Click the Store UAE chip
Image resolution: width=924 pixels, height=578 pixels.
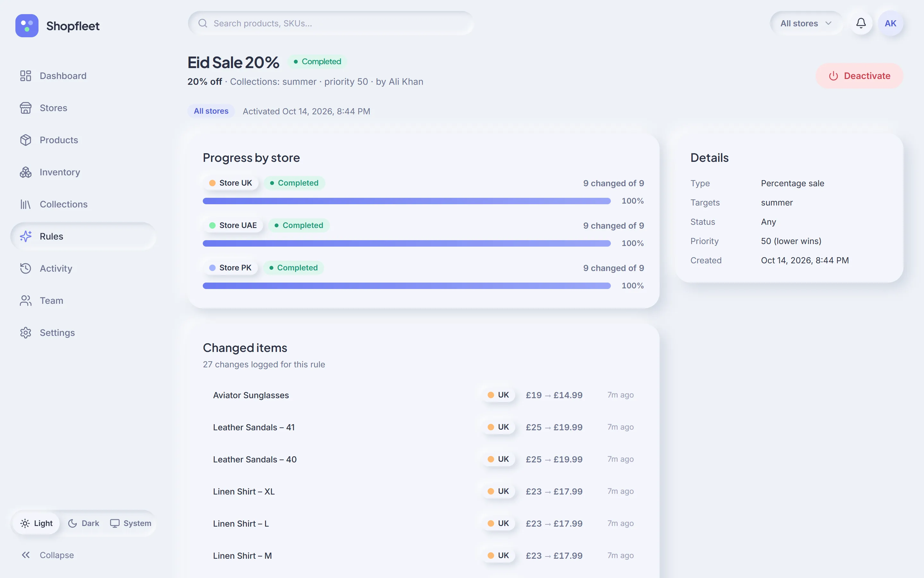click(x=233, y=225)
